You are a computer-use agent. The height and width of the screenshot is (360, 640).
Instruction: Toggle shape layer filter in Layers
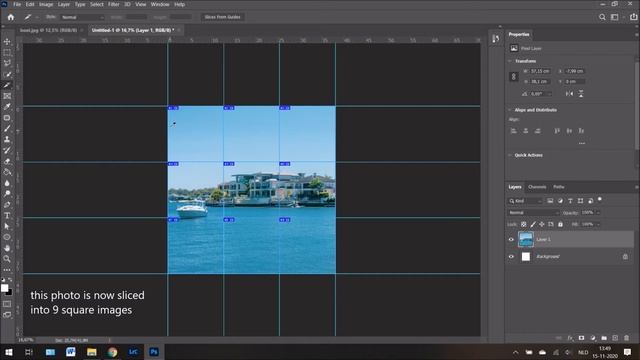click(x=580, y=201)
